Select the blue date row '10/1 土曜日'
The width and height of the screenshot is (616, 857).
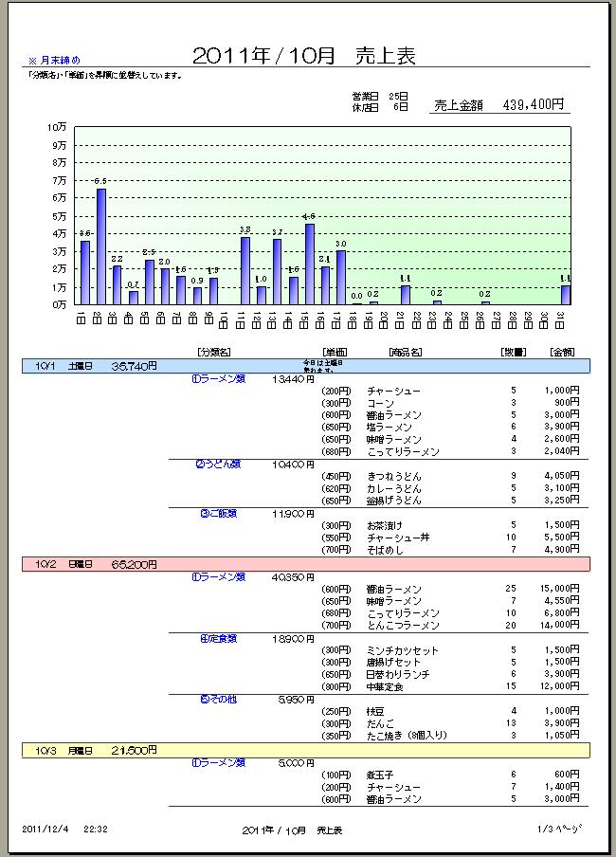point(306,366)
